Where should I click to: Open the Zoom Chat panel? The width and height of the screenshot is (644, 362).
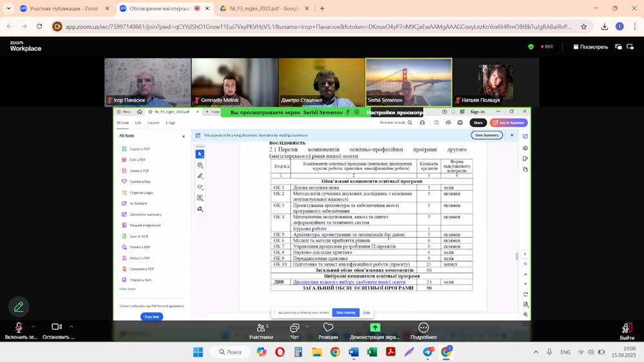(294, 328)
